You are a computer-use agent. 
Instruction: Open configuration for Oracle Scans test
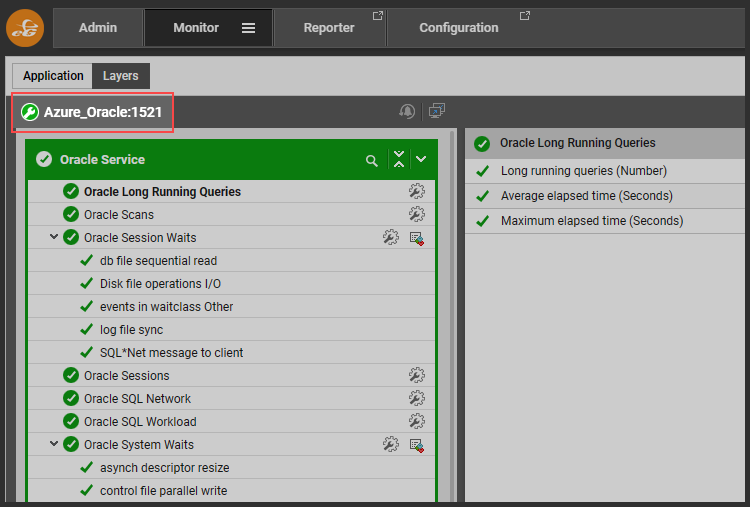(x=417, y=214)
